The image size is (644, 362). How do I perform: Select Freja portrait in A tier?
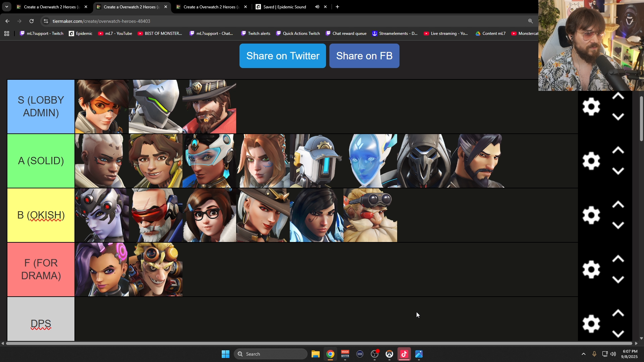263,161
